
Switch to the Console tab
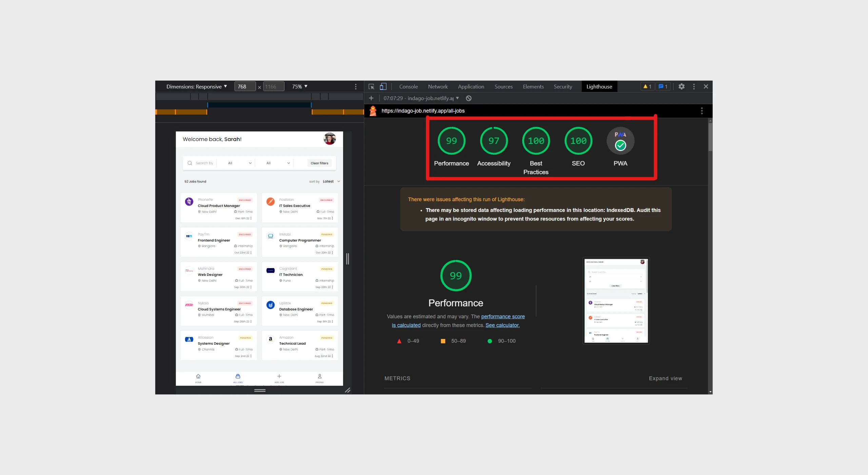[x=408, y=87]
